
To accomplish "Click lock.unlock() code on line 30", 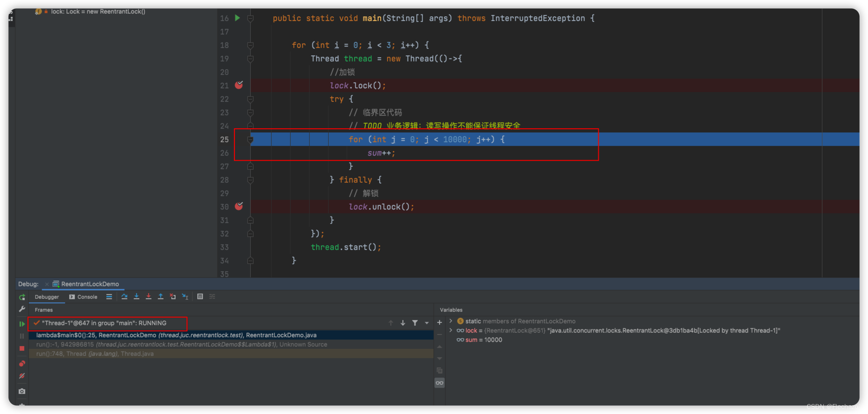I will [x=382, y=207].
